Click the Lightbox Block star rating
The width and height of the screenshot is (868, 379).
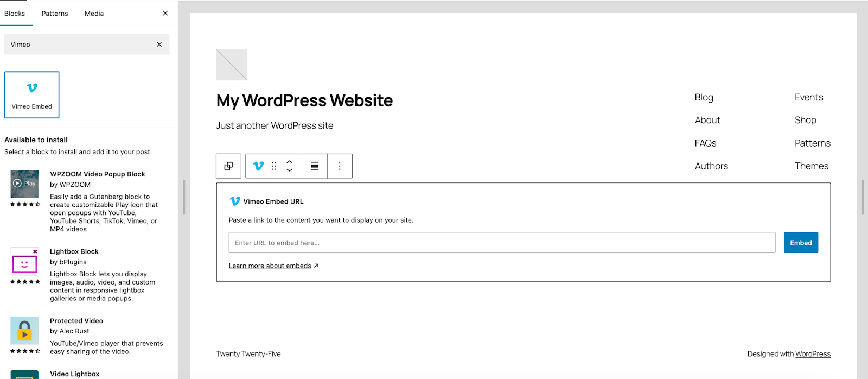pyautogui.click(x=25, y=282)
